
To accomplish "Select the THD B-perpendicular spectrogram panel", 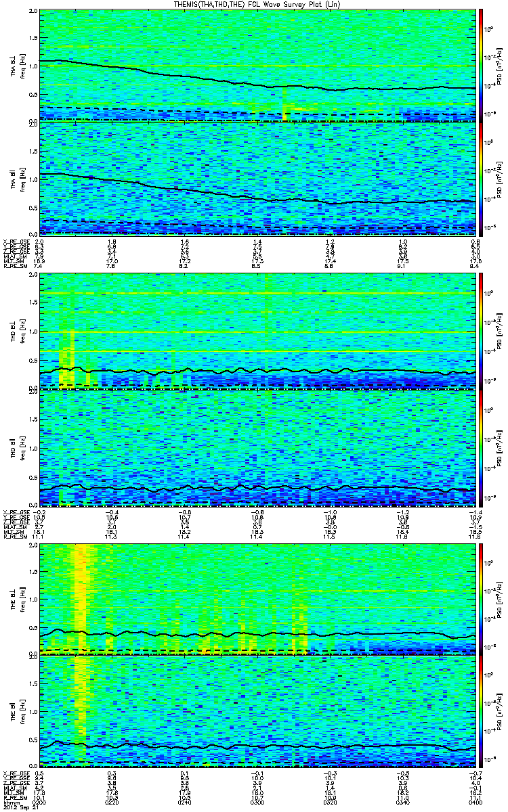I will [x=257, y=330].
